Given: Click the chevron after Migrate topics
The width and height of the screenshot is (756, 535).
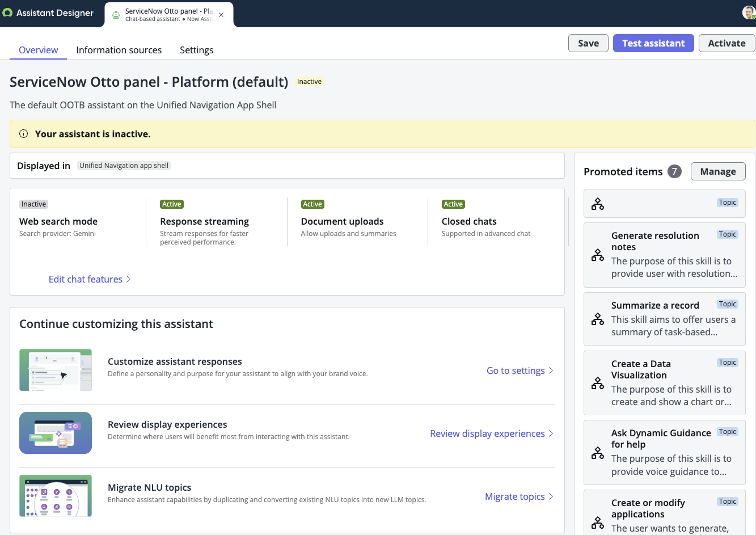Looking at the screenshot, I should [x=551, y=496].
